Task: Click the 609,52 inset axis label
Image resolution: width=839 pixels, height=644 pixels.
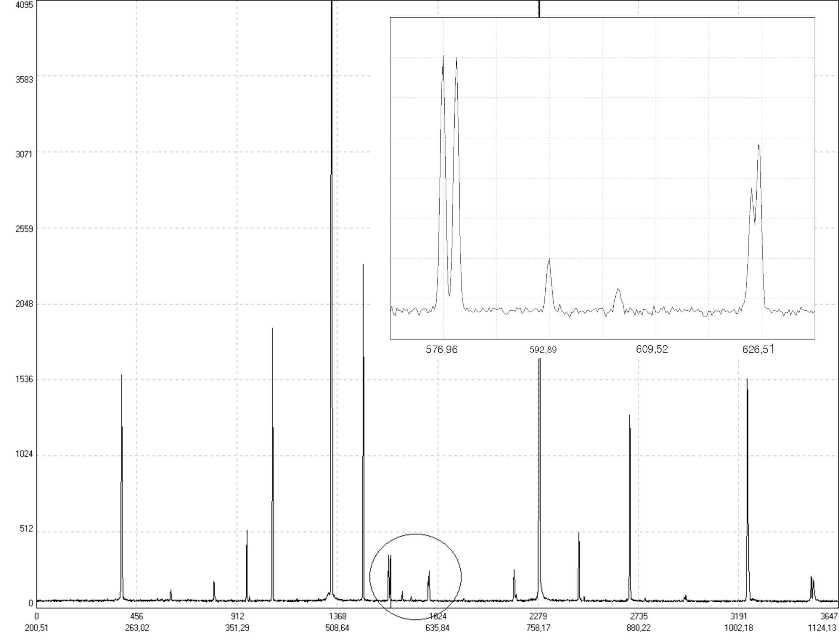Action: pos(652,349)
